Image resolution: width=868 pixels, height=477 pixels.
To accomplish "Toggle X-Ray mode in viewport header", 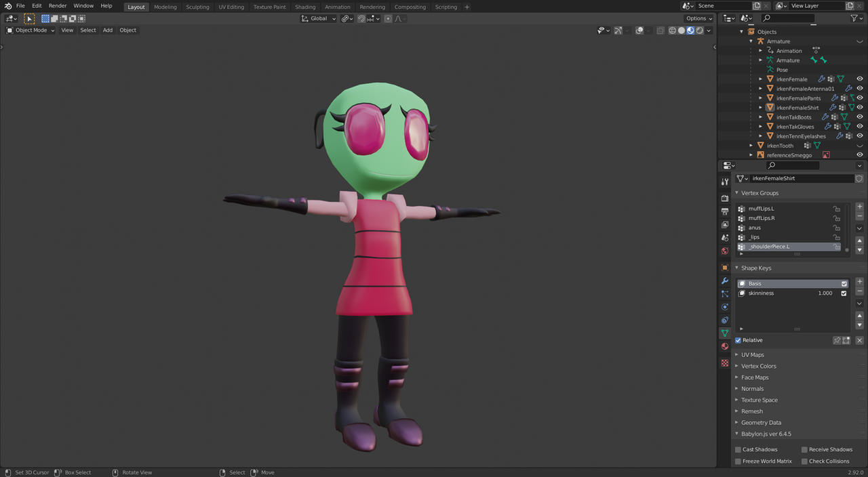I will [660, 30].
